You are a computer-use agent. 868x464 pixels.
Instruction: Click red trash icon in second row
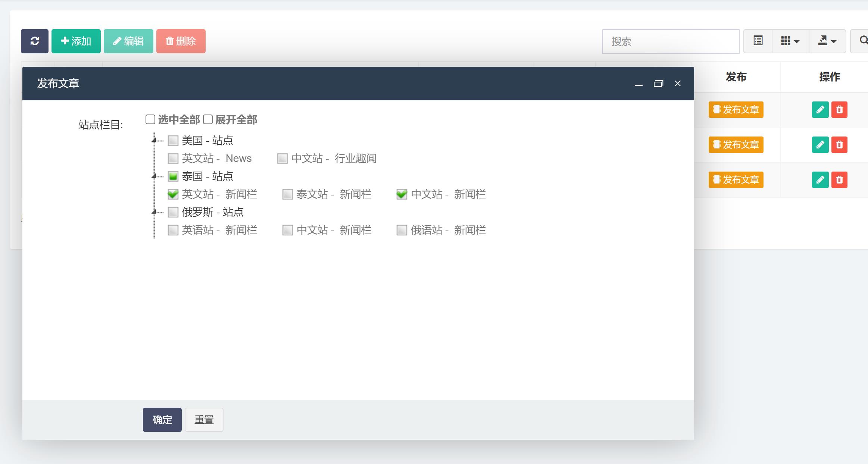click(x=839, y=145)
